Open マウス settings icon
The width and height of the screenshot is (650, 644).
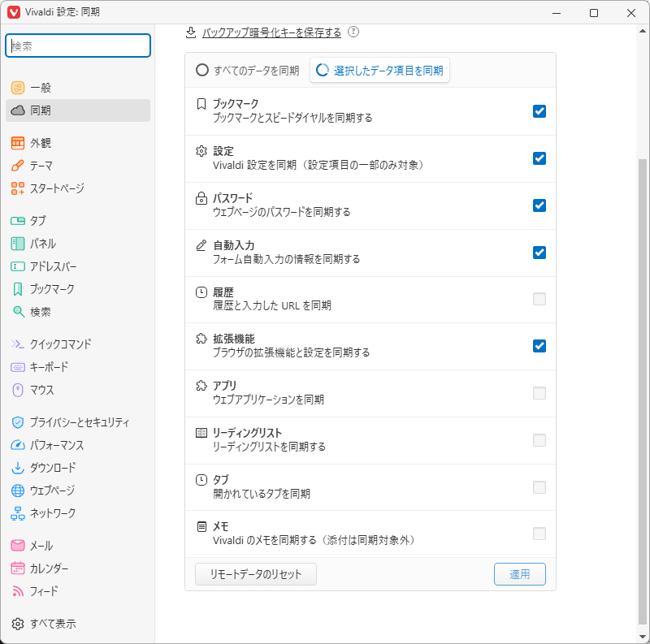[x=17, y=390]
